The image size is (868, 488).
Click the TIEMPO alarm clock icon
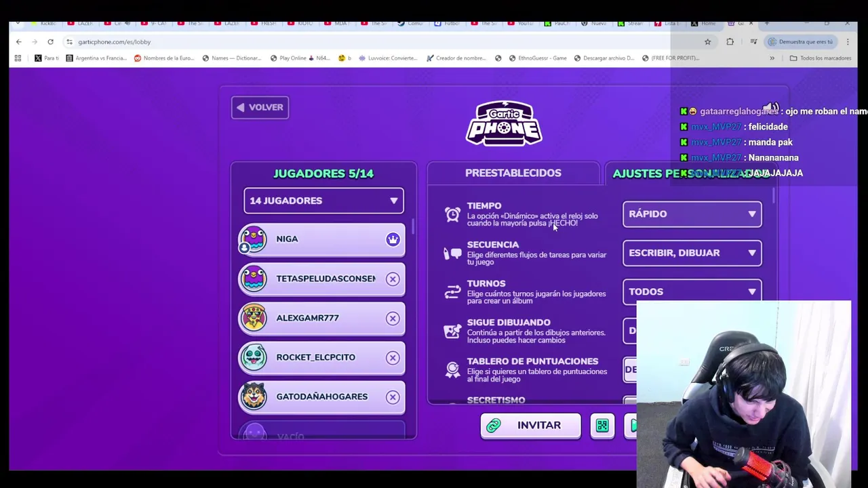pyautogui.click(x=452, y=214)
